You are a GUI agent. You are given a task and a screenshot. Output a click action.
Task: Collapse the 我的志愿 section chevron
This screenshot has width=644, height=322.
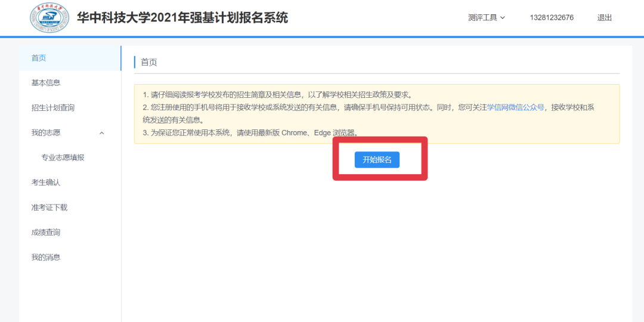click(x=102, y=133)
